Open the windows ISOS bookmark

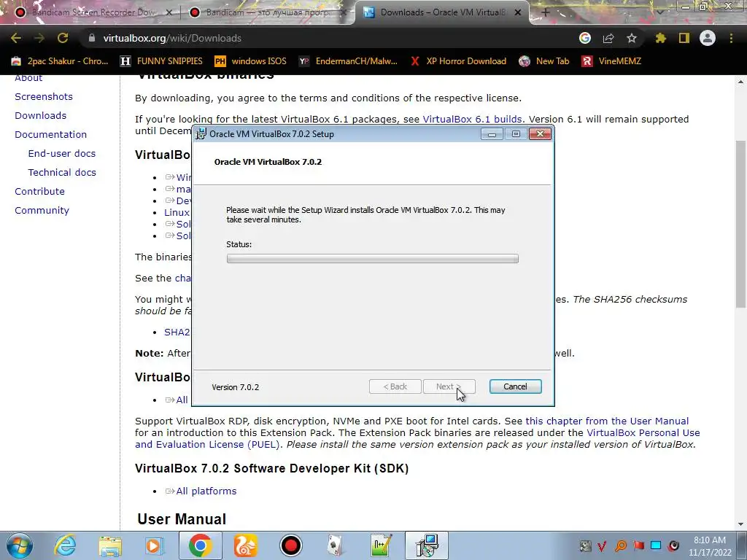(251, 61)
